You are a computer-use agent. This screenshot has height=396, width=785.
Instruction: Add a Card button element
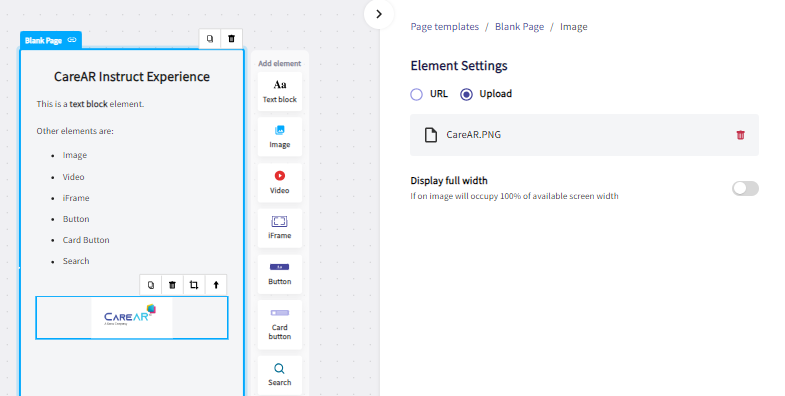[279, 324]
